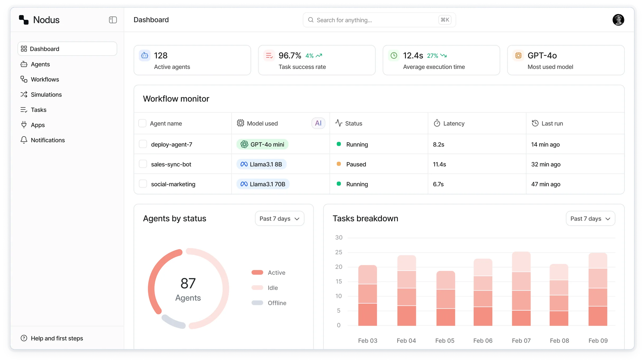
Task: Click the Llama3.1 70B model tag
Action: 263,184
